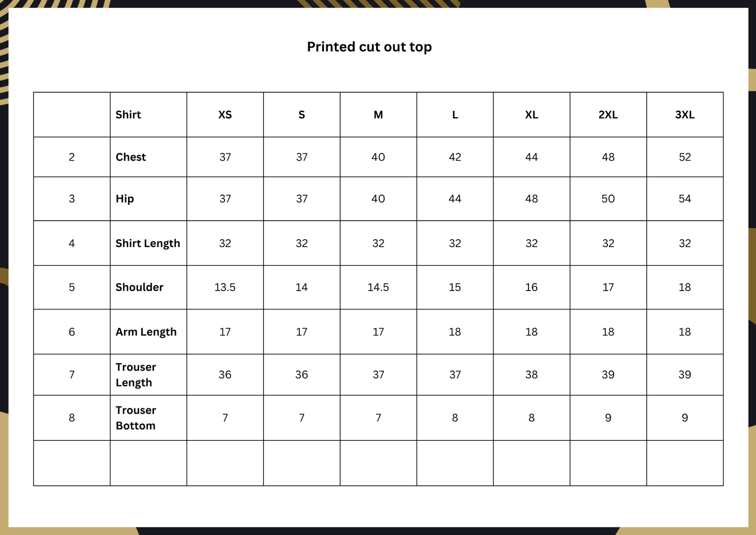This screenshot has height=535, width=756.
Task: Select the 50 hip value for 2XL
Action: click(x=608, y=199)
